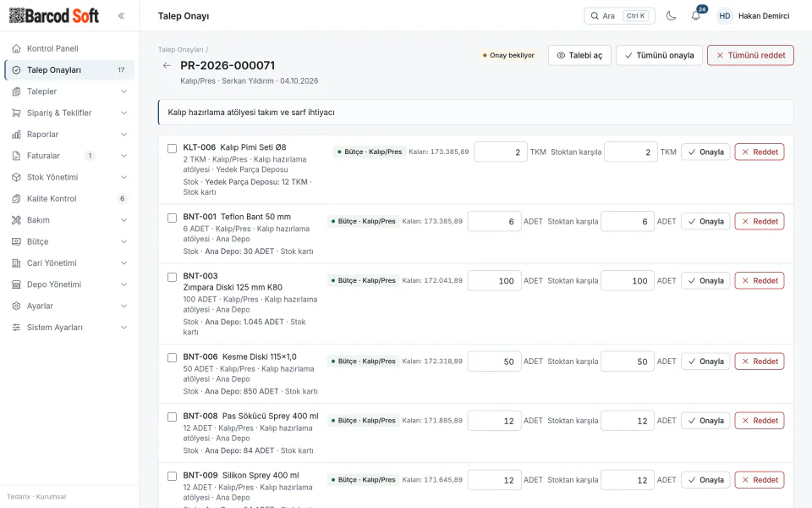This screenshot has height=508, width=812.
Task: Open the Faturalar sidebar item
Action: click(69, 156)
